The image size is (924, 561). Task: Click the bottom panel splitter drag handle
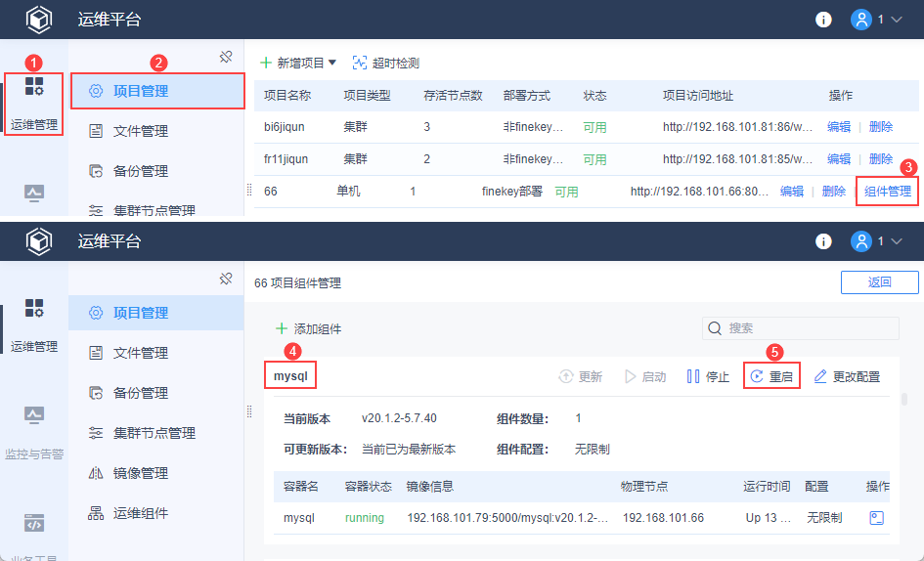click(x=249, y=411)
